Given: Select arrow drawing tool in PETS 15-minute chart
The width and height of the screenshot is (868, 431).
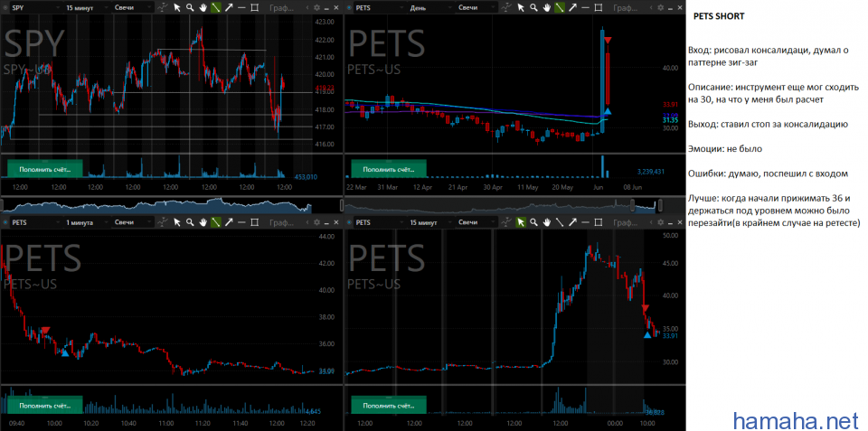Looking at the screenshot, I should tap(573, 222).
